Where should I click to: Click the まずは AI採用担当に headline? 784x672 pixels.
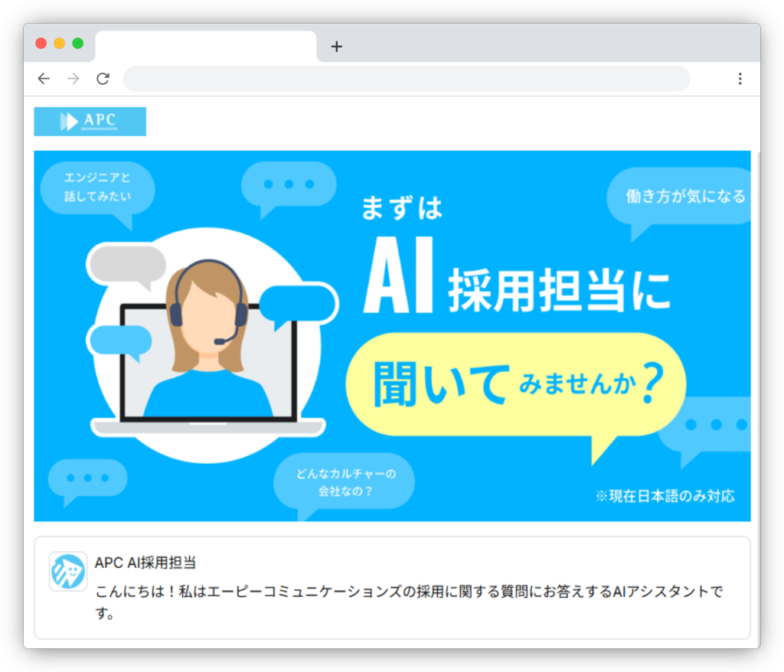515,255
